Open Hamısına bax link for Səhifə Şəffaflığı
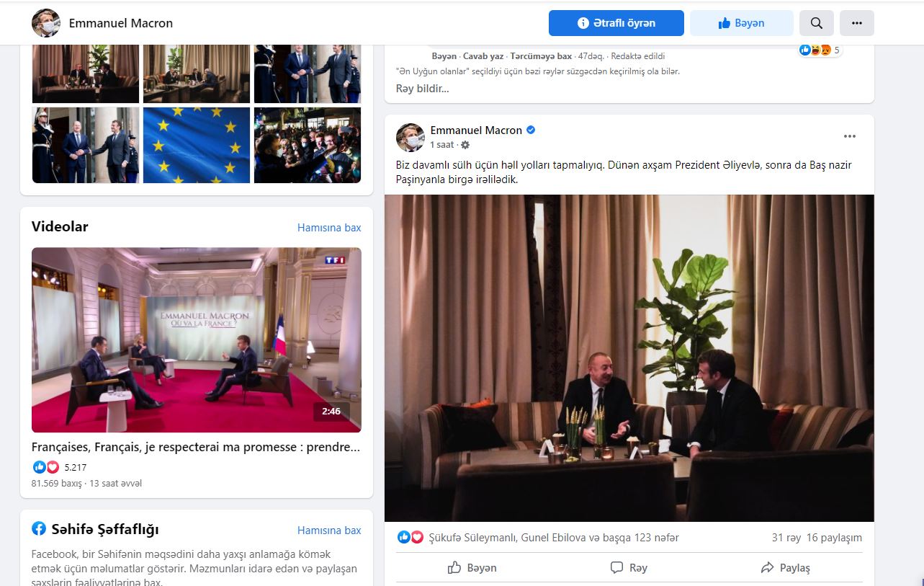This screenshot has width=924, height=586. pos(329,530)
